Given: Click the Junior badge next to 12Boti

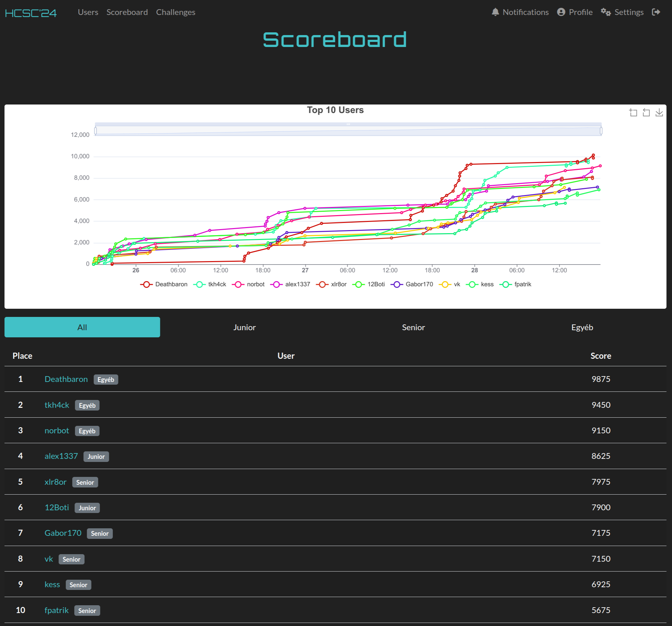Looking at the screenshot, I should click(87, 508).
